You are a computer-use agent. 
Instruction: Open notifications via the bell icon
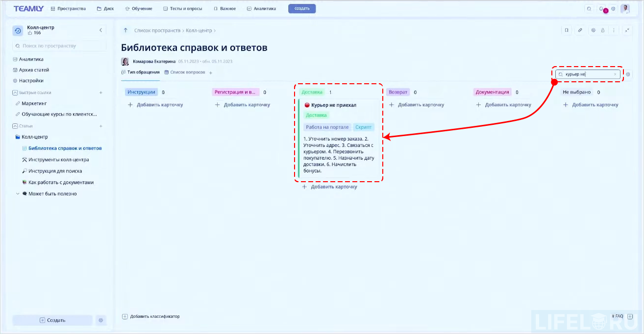[600, 8]
